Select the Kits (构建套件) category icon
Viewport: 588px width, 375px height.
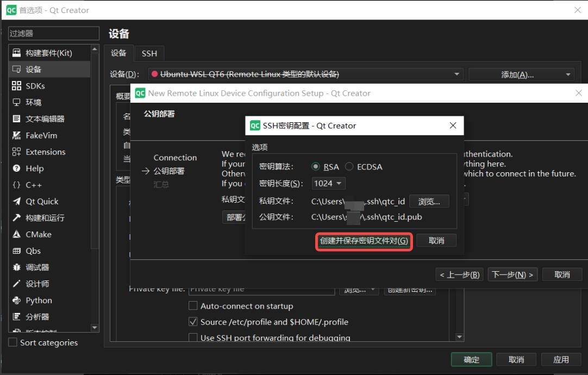pyautogui.click(x=16, y=53)
